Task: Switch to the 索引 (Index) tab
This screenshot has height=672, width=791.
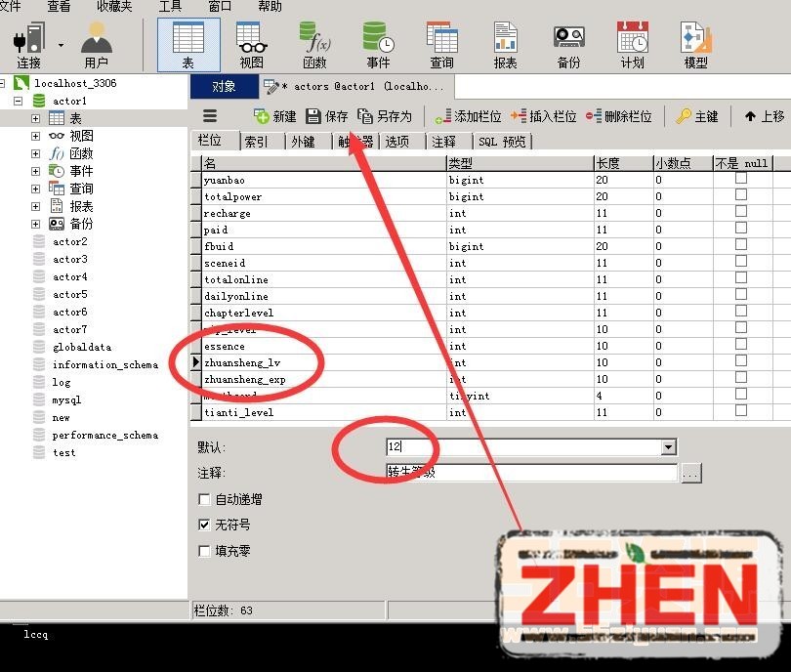Action: tap(256, 142)
